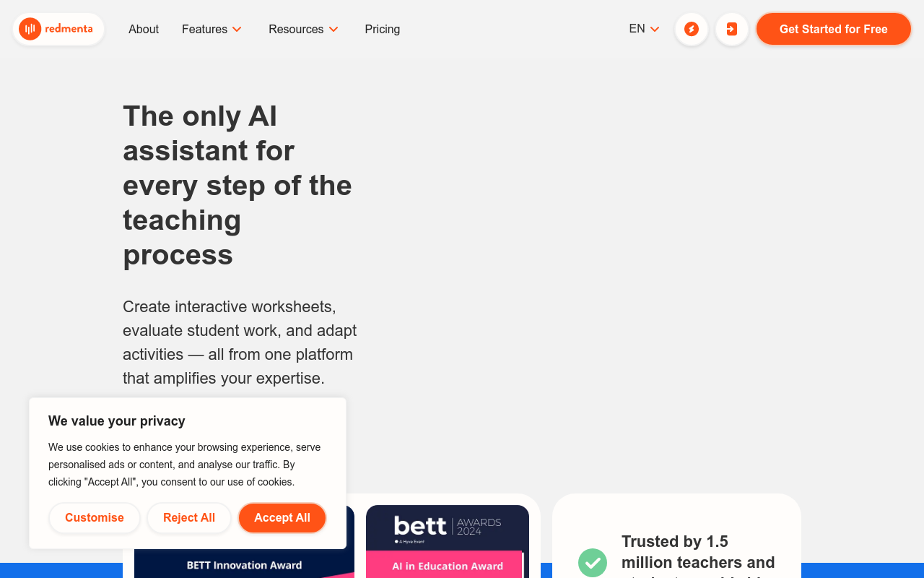The height and width of the screenshot is (578, 924).
Task: Click the green checkmark trust icon
Action: click(x=593, y=563)
